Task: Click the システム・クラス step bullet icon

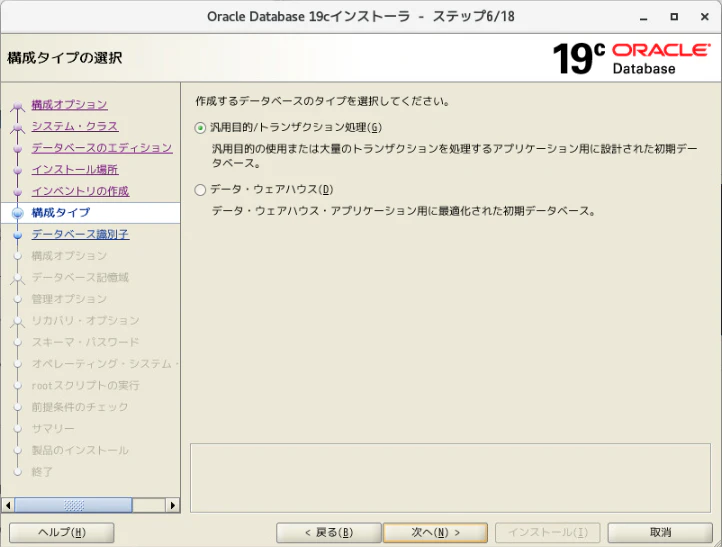Action: click(x=17, y=127)
